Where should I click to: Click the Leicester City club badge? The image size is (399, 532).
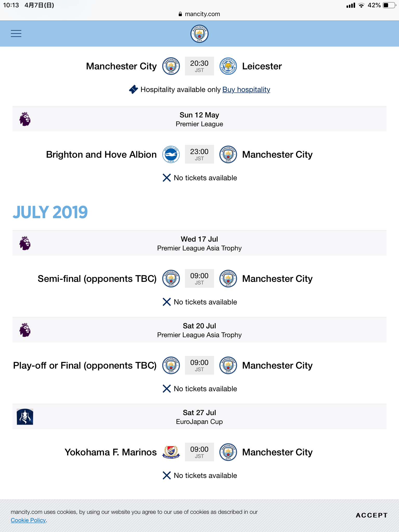pos(228,66)
